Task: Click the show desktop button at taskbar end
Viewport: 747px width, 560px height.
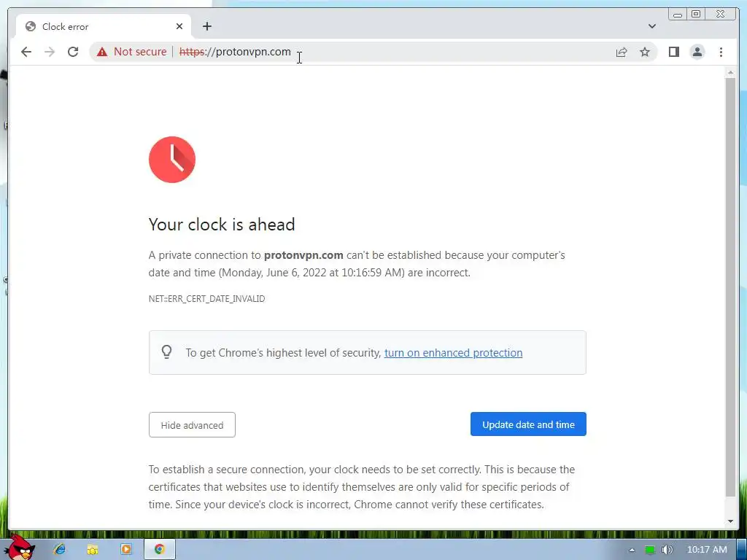Action: coord(741,550)
